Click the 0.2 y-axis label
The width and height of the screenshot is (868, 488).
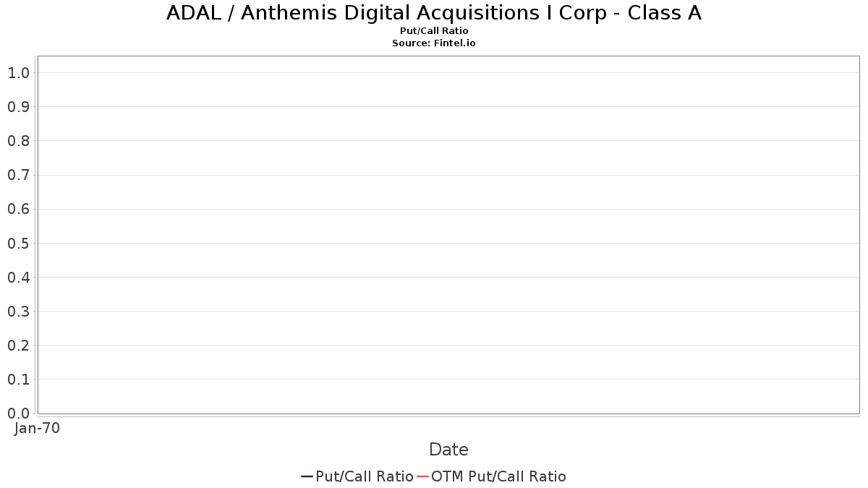click(x=19, y=345)
